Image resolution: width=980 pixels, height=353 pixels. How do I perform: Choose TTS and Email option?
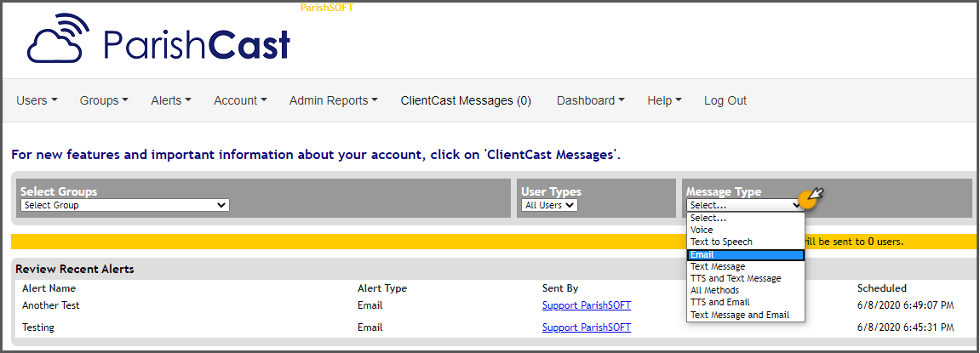coord(745,303)
